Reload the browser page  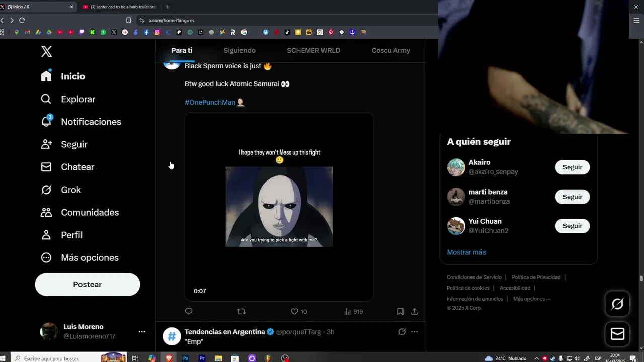tap(22, 20)
